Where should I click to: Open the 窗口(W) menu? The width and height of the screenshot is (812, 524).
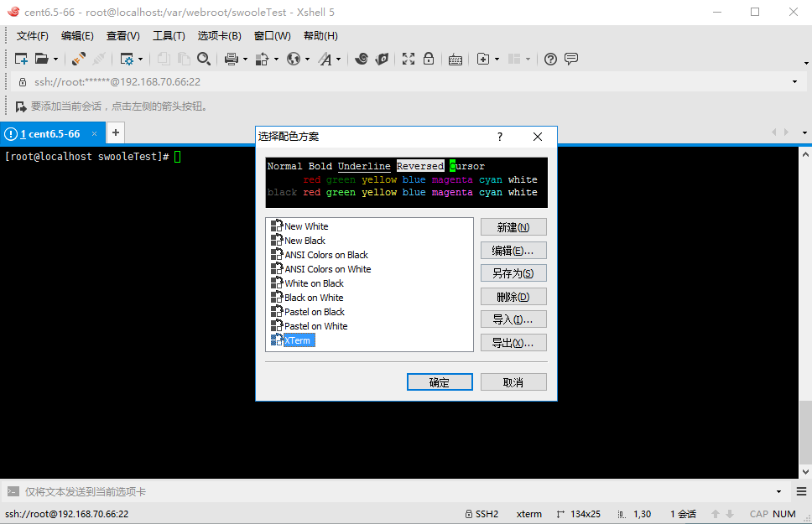point(273,36)
